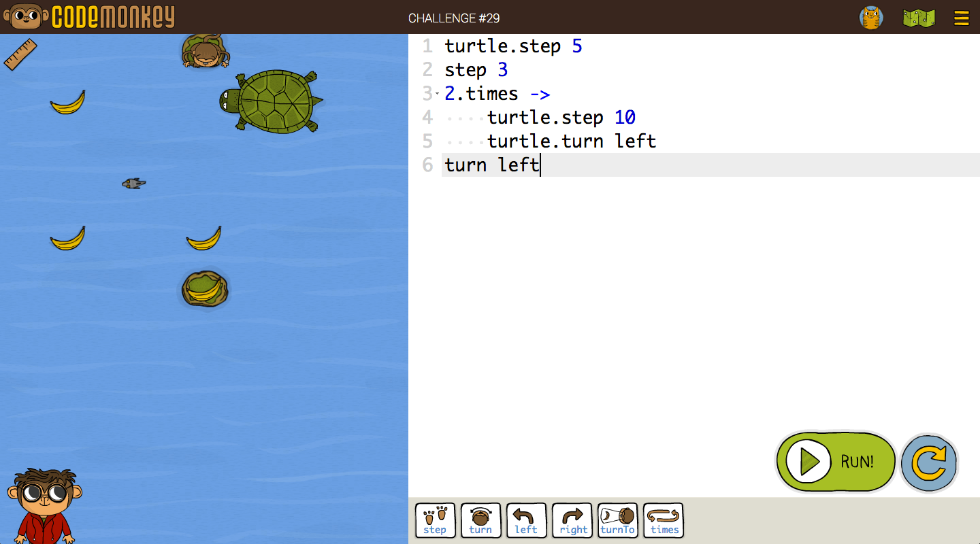This screenshot has height=544, width=980.
Task: Open the hamburger menu
Action: (961, 18)
